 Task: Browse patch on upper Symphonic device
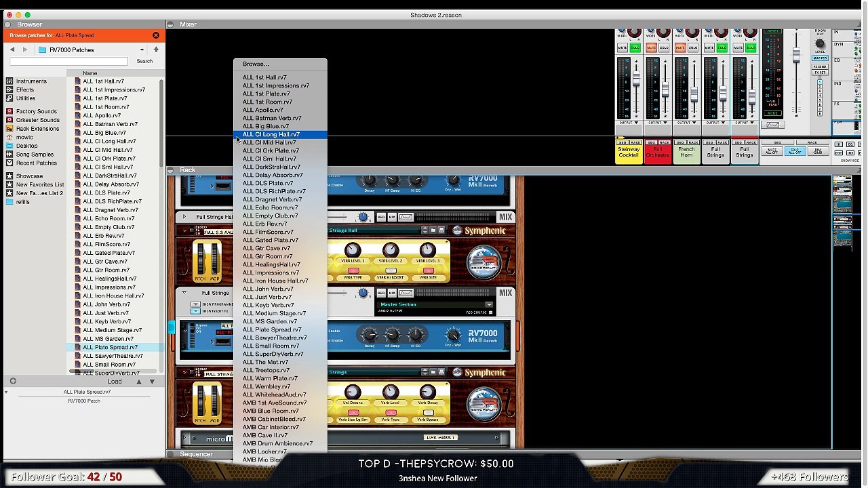(x=433, y=230)
